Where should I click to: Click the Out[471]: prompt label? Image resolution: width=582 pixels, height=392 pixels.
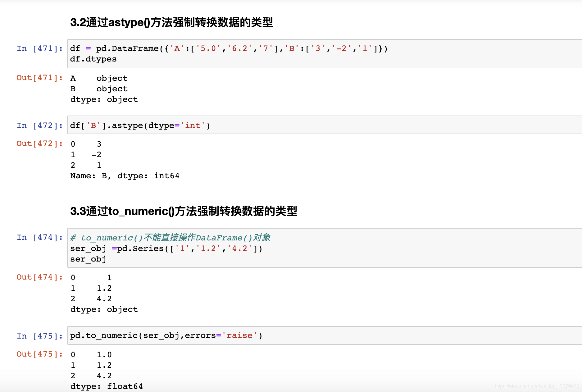(40, 78)
